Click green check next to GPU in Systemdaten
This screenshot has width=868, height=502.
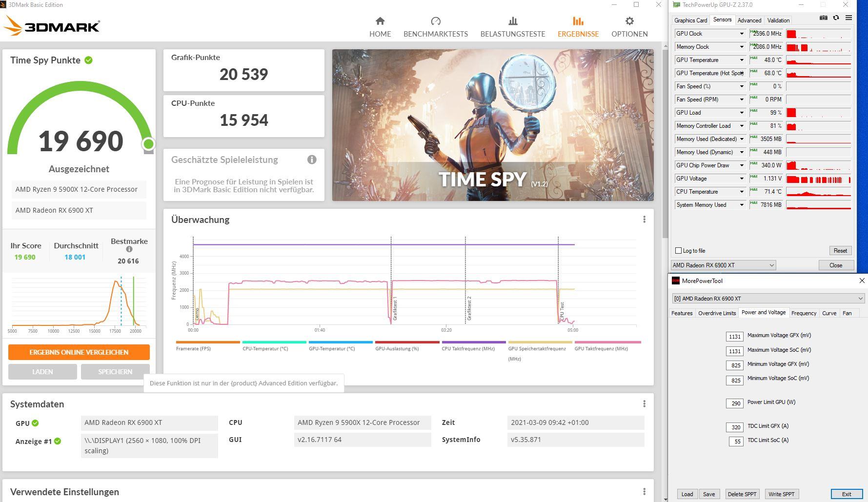tap(35, 423)
